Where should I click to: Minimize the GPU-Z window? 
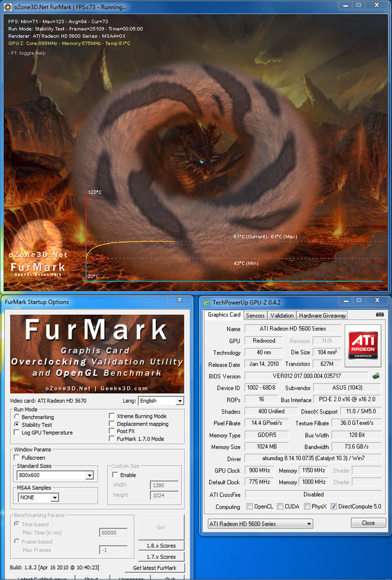pyautogui.click(x=346, y=301)
